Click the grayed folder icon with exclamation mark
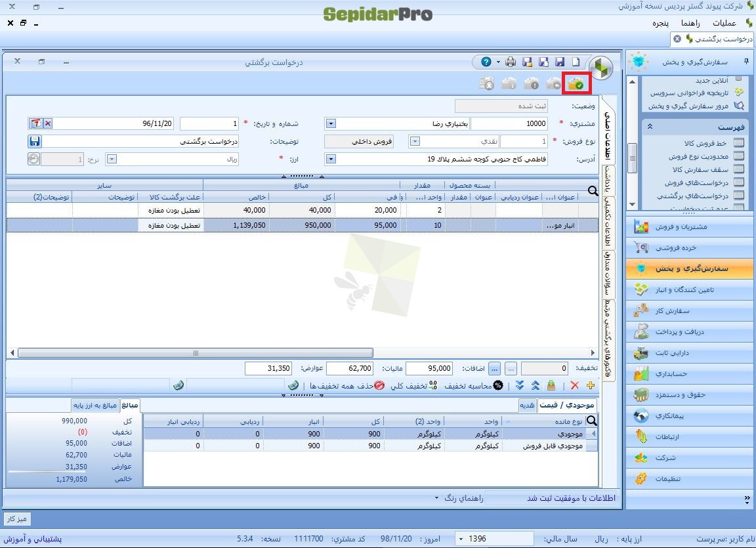756x548 pixels. (x=532, y=84)
